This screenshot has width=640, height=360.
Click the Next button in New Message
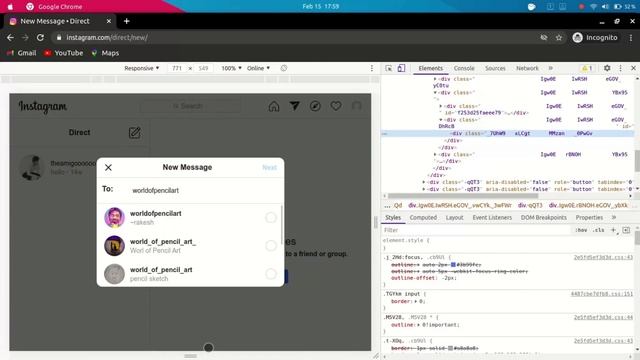point(269,167)
